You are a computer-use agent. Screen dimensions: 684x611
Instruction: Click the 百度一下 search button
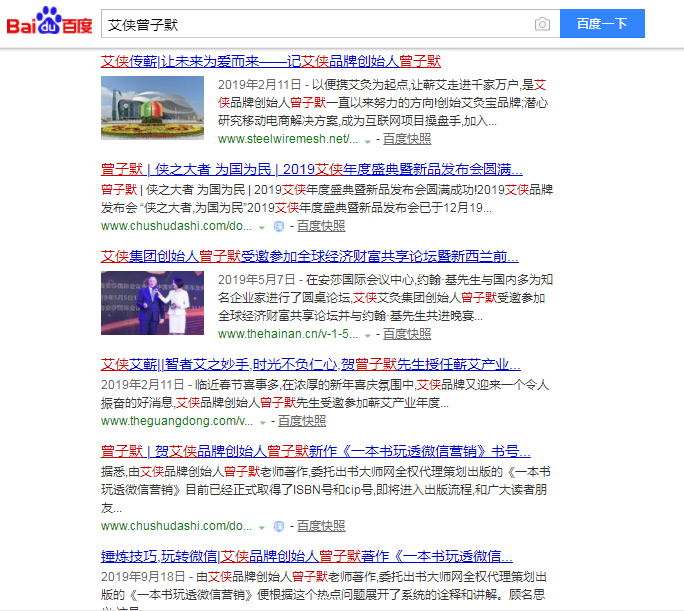(x=602, y=24)
